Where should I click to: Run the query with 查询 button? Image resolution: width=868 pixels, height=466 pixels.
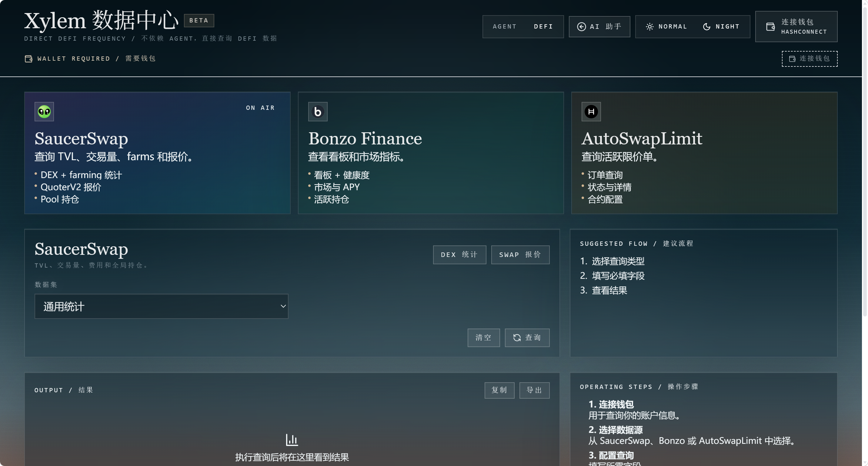(x=527, y=338)
